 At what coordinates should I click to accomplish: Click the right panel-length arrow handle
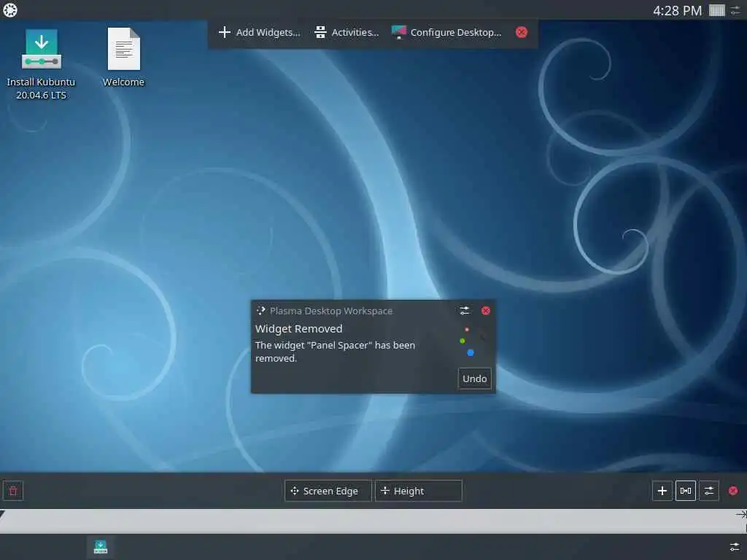click(x=741, y=514)
